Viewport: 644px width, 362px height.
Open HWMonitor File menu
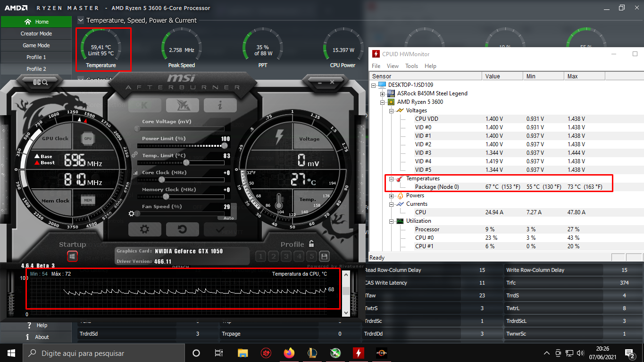pos(376,66)
